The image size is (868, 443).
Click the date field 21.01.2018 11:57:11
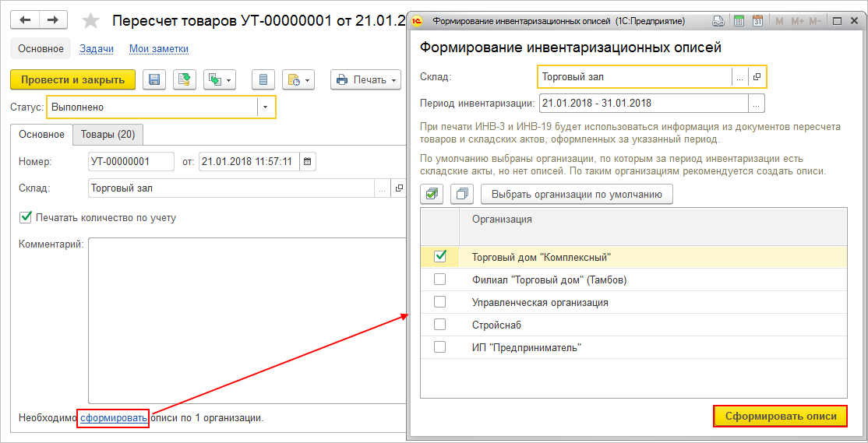[249, 162]
